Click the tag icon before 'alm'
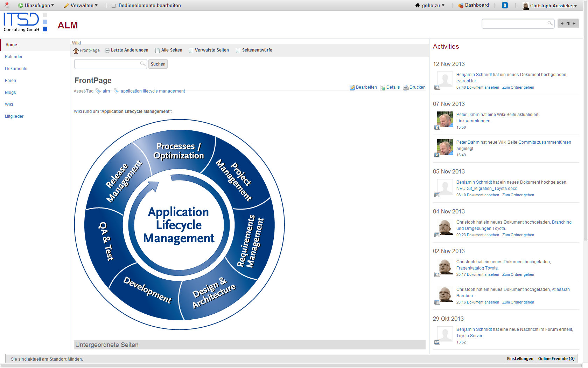Viewport: 588px width, 368px height. 98,91
